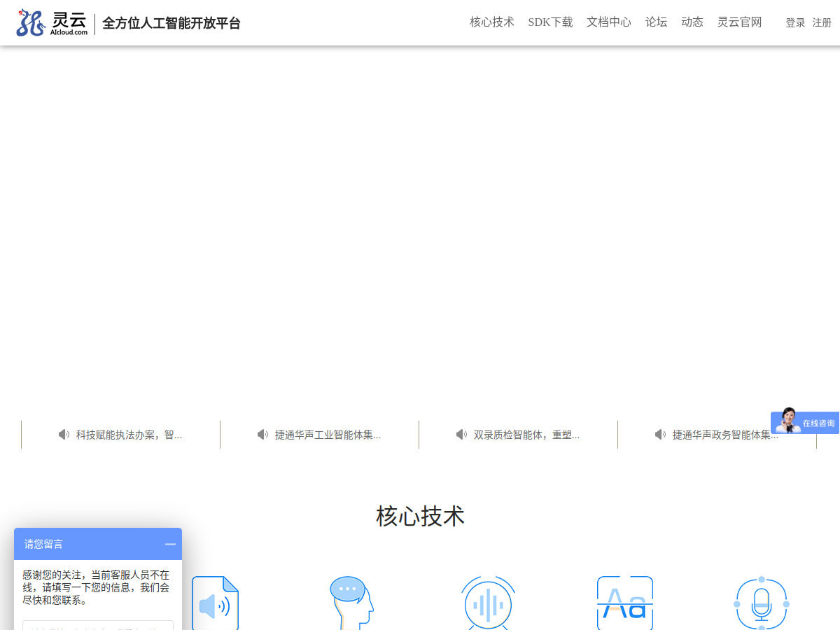The height and width of the screenshot is (630, 840).
Task: Click the 请您留言 widget header
Action: [98, 544]
